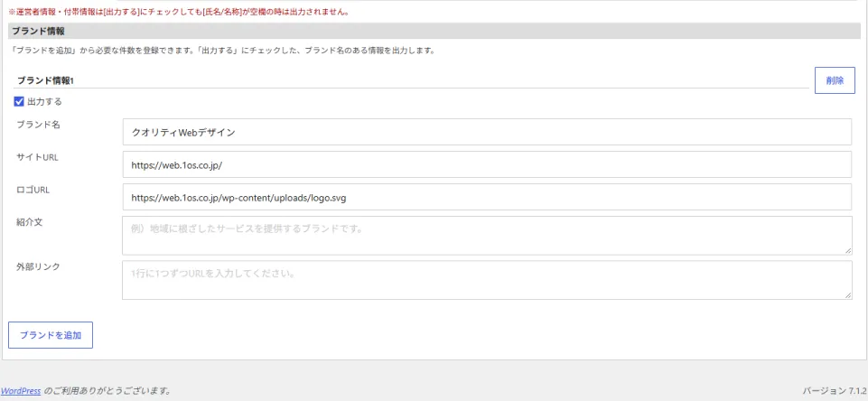Click the ブランドを追加 button
Image resolution: width=868 pixels, height=401 pixels.
click(x=51, y=335)
